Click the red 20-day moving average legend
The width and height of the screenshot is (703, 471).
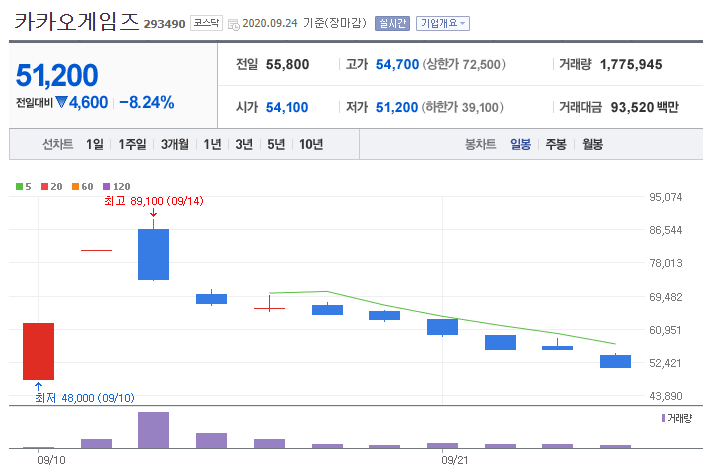(51, 186)
